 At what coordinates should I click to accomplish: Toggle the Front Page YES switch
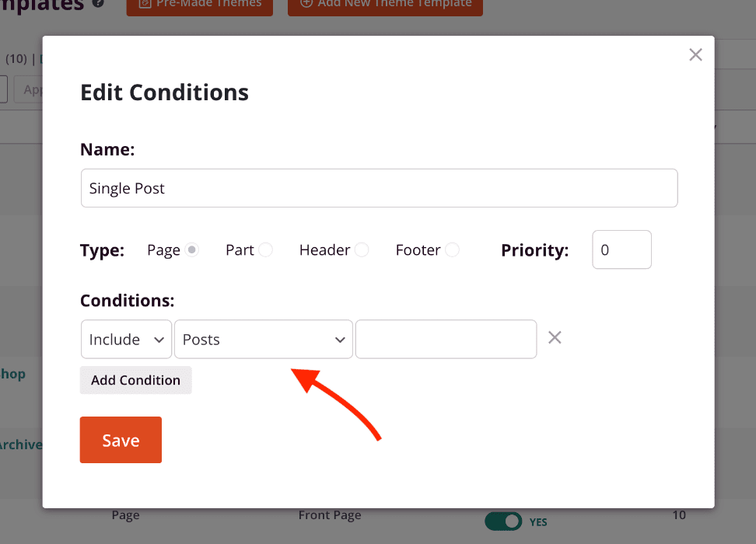503,521
